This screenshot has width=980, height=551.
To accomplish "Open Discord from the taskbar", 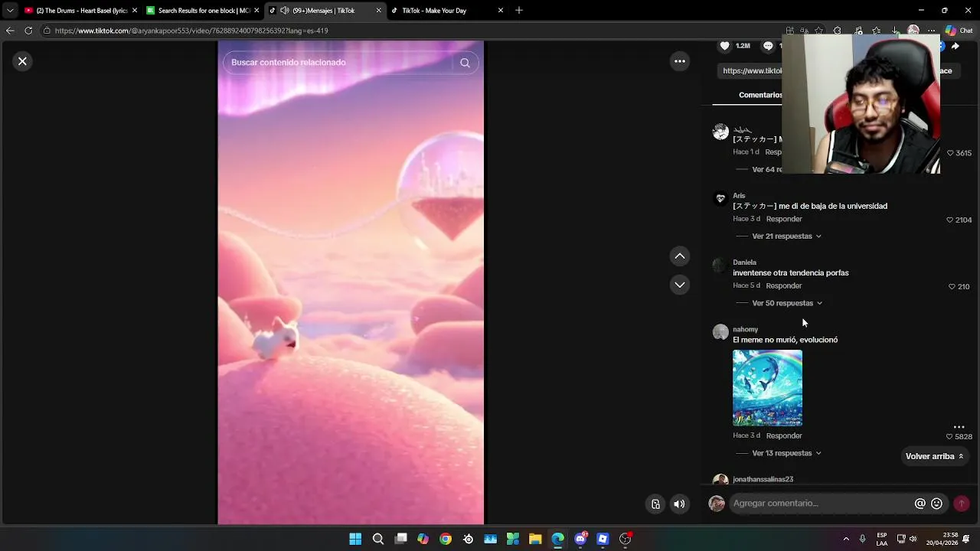I will (580, 539).
